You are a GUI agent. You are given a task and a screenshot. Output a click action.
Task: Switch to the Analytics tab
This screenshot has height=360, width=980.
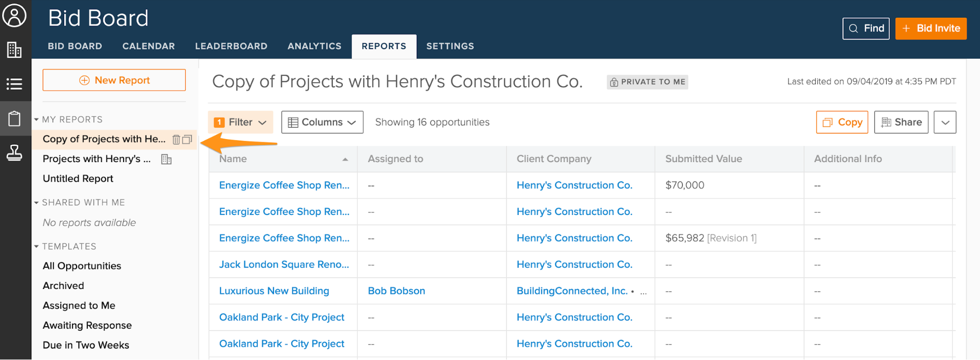pyautogui.click(x=314, y=46)
